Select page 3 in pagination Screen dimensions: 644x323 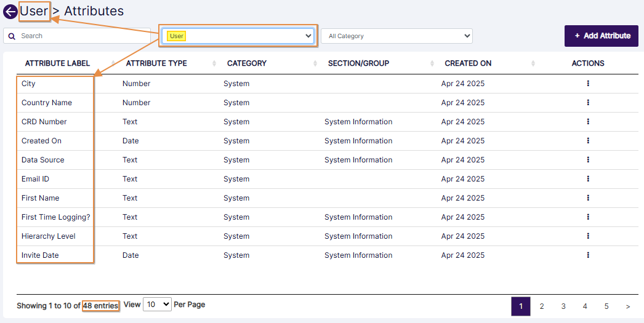click(x=563, y=306)
